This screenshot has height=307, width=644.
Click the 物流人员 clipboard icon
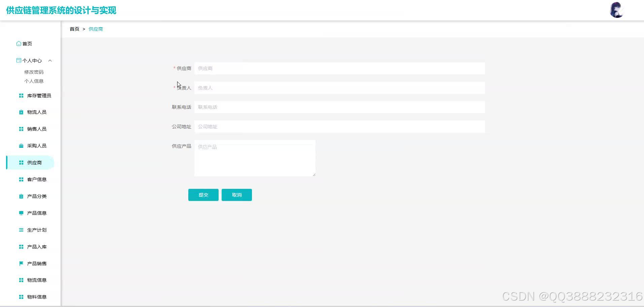(21, 112)
